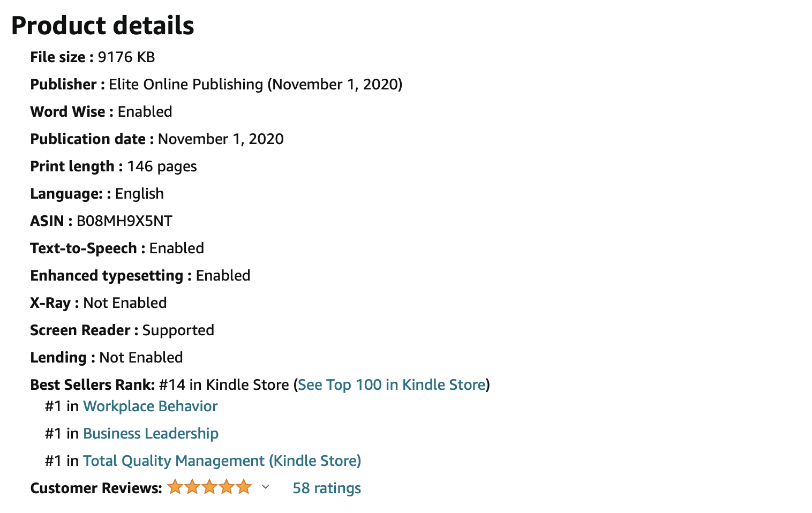Click the X-Ray Not Enabled text
Image resolution: width=812 pixels, height=513 pixels.
(99, 303)
